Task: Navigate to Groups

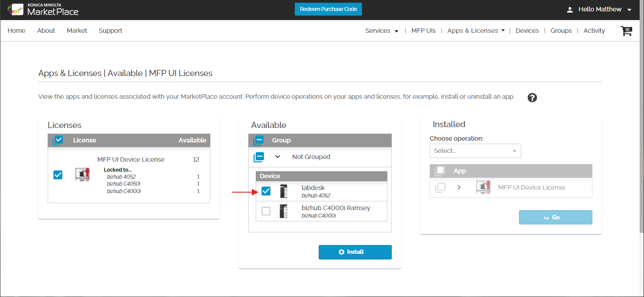Action: (x=561, y=31)
